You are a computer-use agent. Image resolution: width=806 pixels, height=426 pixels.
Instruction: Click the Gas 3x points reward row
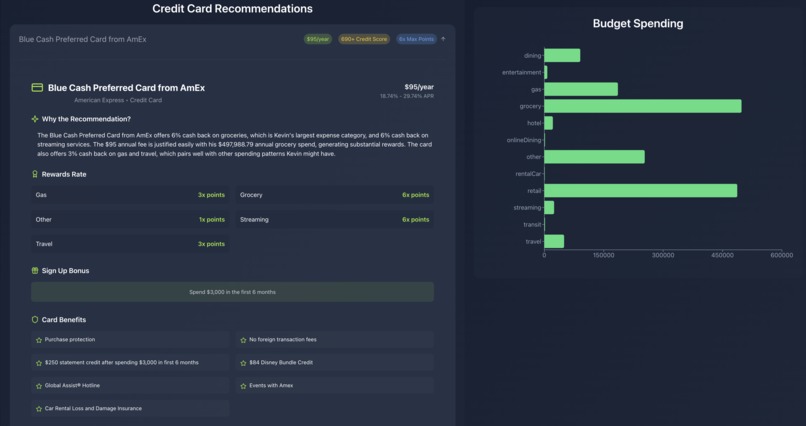coord(130,195)
